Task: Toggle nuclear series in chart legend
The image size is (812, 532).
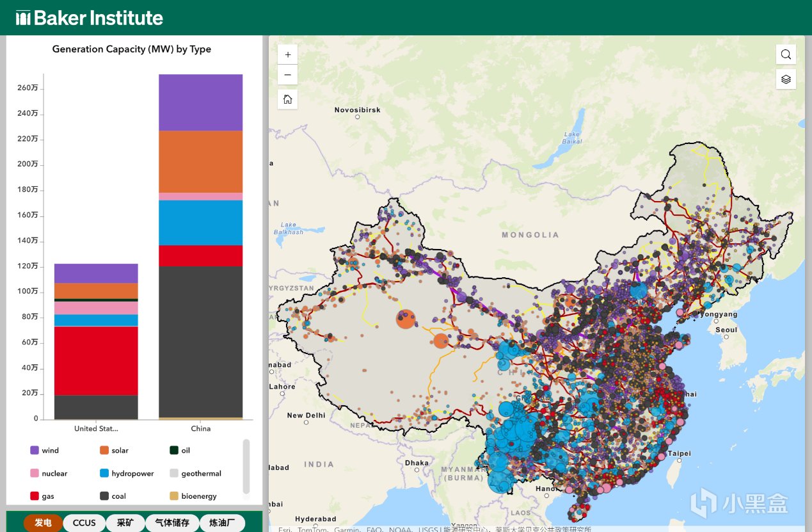Action: tap(49, 473)
